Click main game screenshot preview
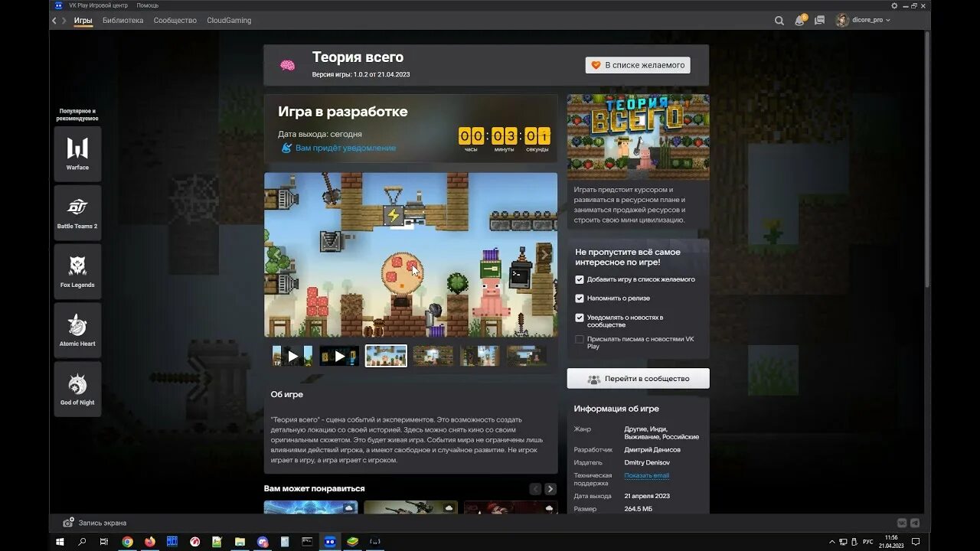The width and height of the screenshot is (980, 551). click(410, 255)
